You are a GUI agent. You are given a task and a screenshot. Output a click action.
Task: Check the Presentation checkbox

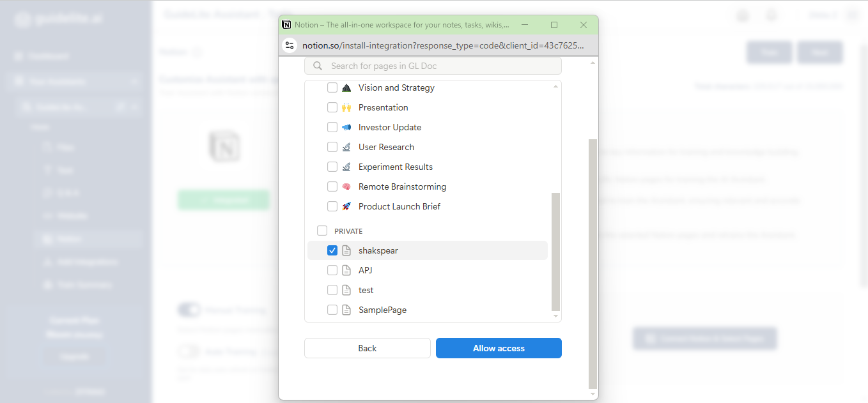coord(332,107)
